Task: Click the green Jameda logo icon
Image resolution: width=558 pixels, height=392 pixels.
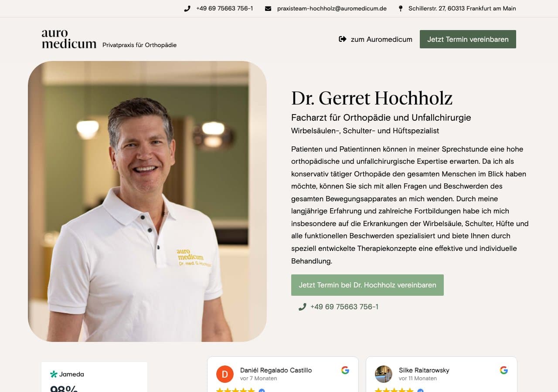Action: pos(54,374)
